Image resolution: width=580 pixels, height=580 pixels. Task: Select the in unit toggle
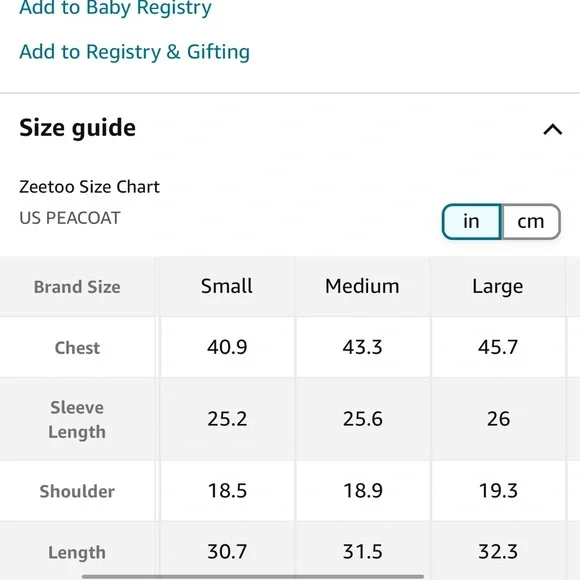click(x=472, y=222)
